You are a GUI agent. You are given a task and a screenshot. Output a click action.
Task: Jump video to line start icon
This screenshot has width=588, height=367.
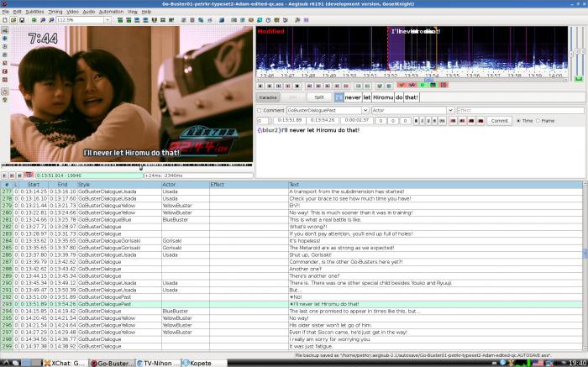coord(120,20)
